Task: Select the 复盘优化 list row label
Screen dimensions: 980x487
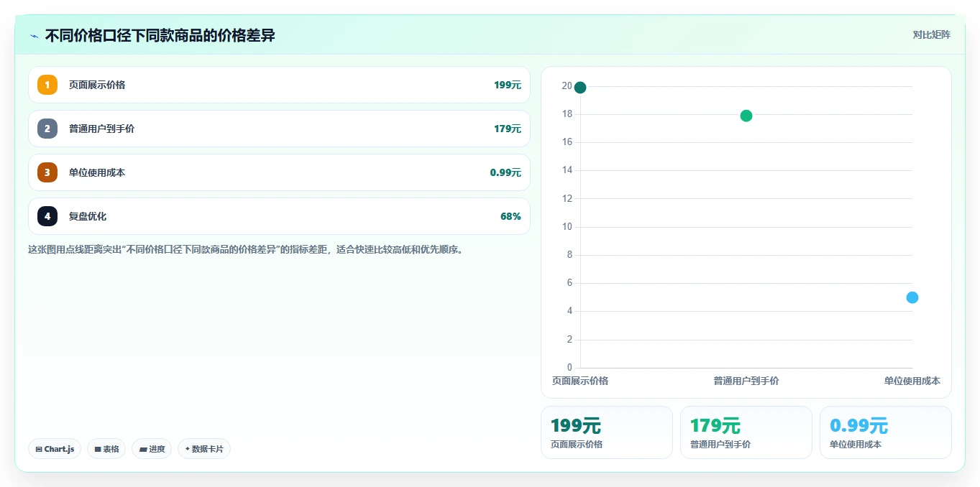Action: (x=88, y=216)
